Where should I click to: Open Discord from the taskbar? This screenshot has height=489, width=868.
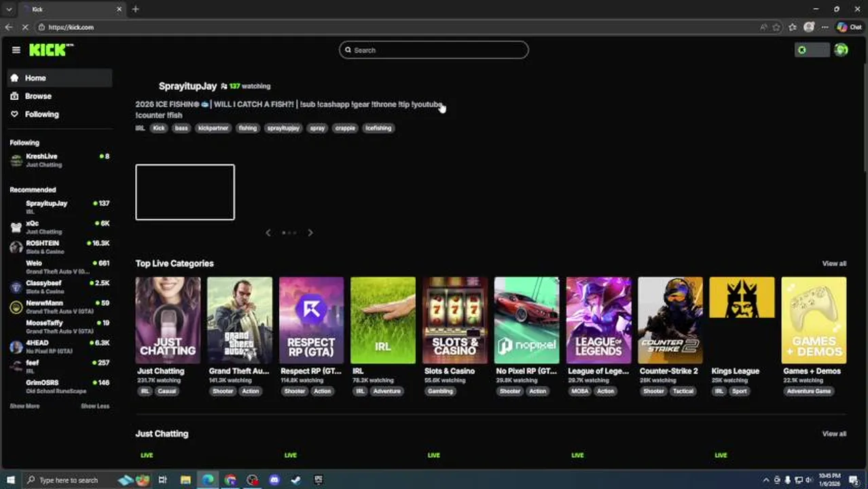tap(274, 480)
